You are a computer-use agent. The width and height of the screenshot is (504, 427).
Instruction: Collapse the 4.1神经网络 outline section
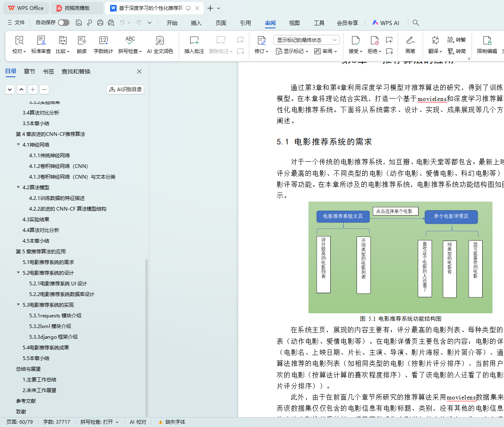coord(18,145)
